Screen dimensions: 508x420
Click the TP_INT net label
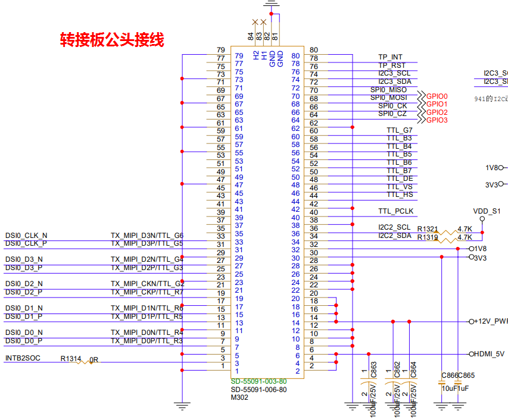point(390,57)
